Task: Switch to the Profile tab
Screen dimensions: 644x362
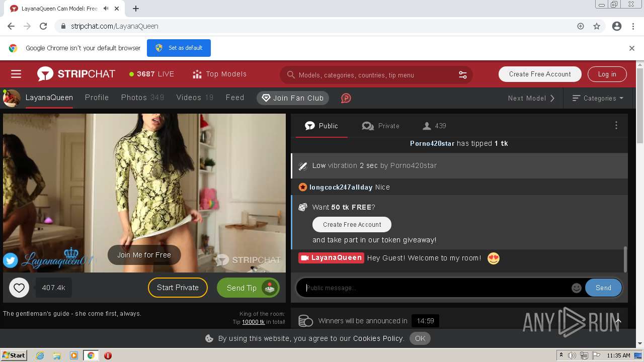Action: click(x=97, y=98)
